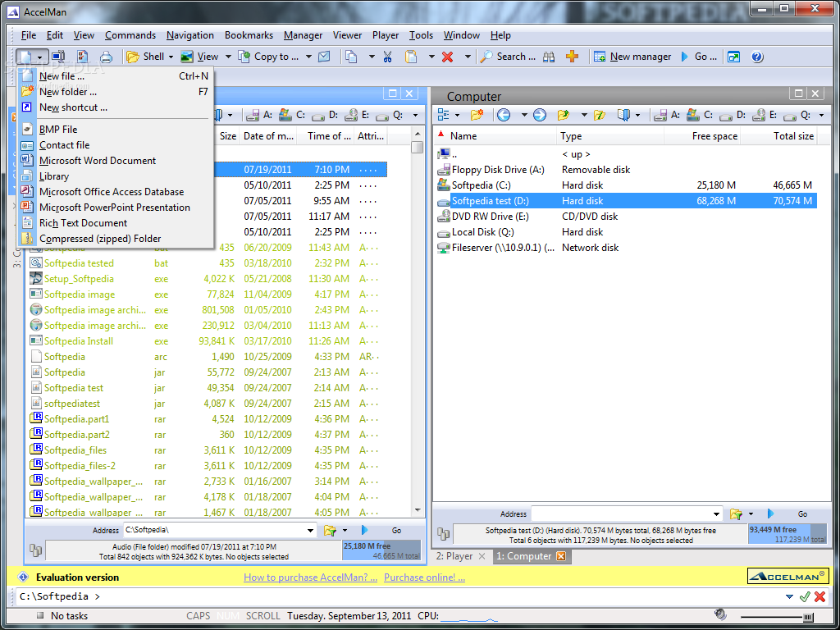
Task: Click the properties sheet icon beside printer
Action: pos(83,57)
